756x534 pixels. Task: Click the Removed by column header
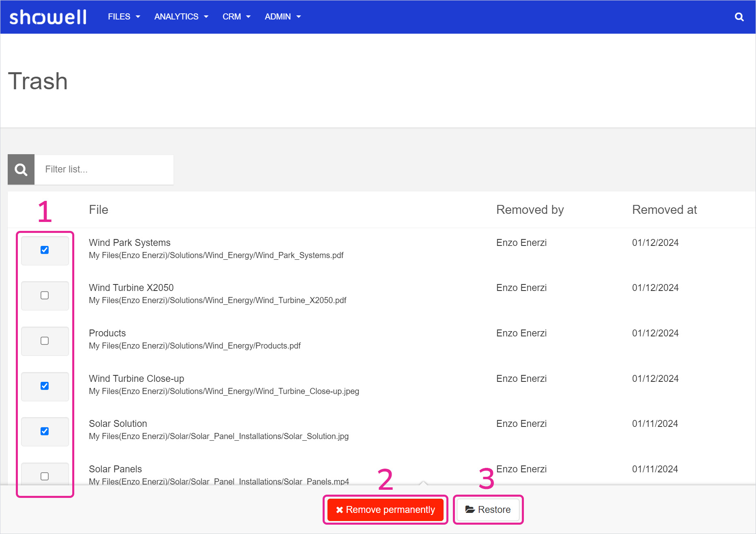point(530,210)
